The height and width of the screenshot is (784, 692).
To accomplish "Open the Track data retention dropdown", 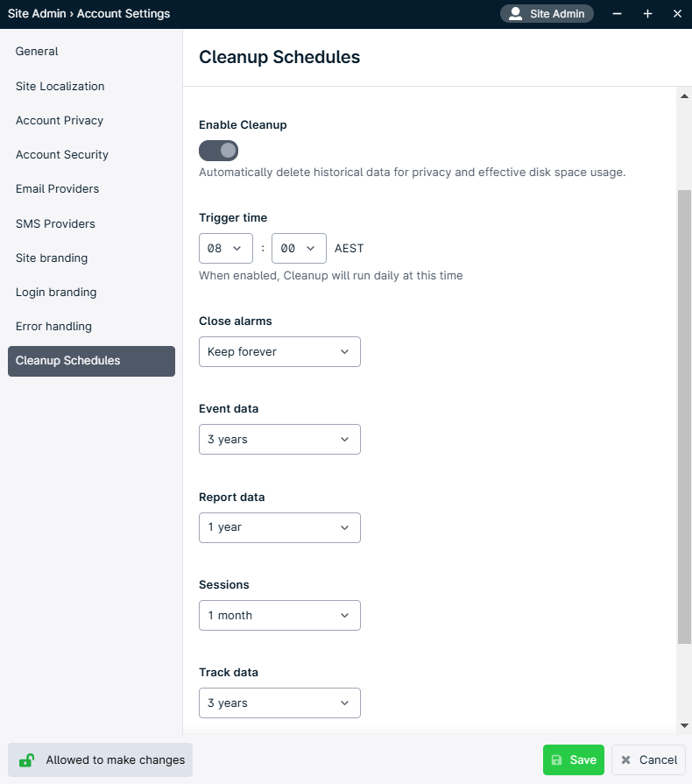I will coord(279,703).
